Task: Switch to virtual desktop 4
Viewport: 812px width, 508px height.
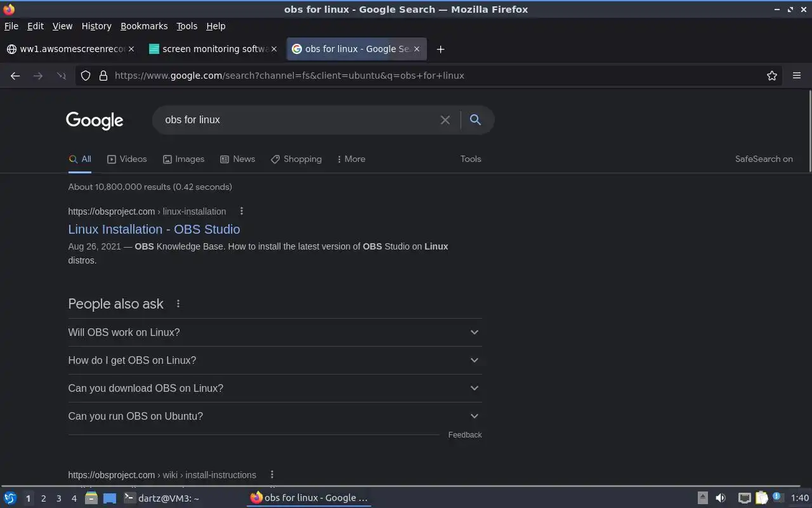Action: (x=74, y=498)
